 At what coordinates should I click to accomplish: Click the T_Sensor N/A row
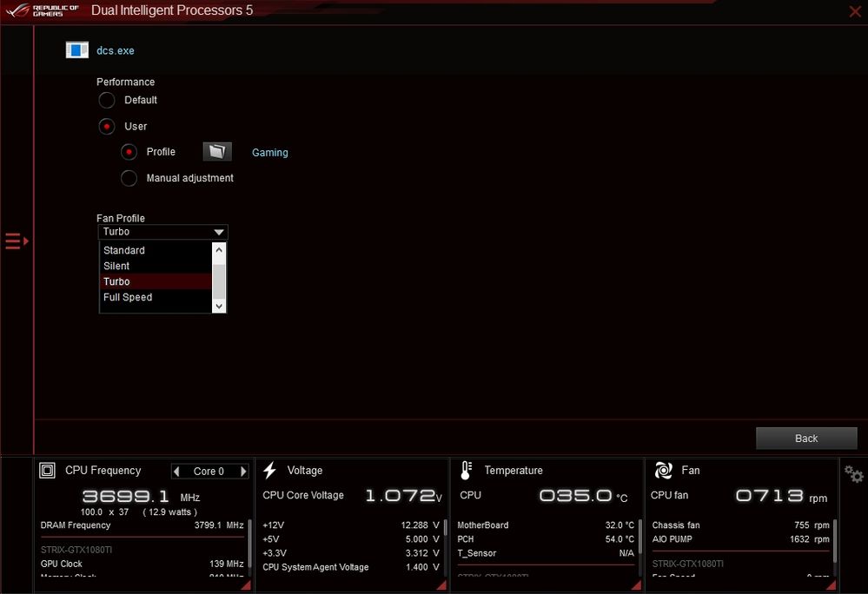pos(546,553)
